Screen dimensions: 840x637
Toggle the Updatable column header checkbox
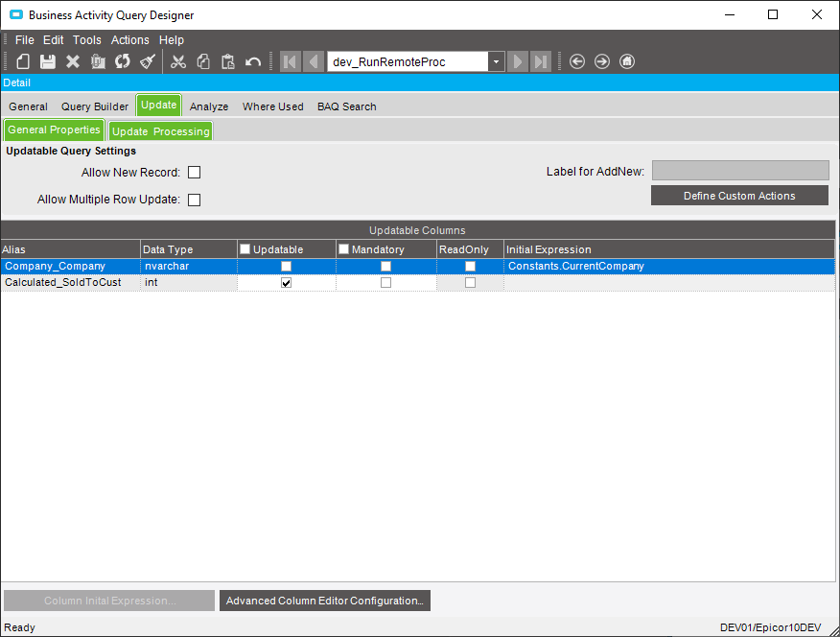[x=245, y=249]
